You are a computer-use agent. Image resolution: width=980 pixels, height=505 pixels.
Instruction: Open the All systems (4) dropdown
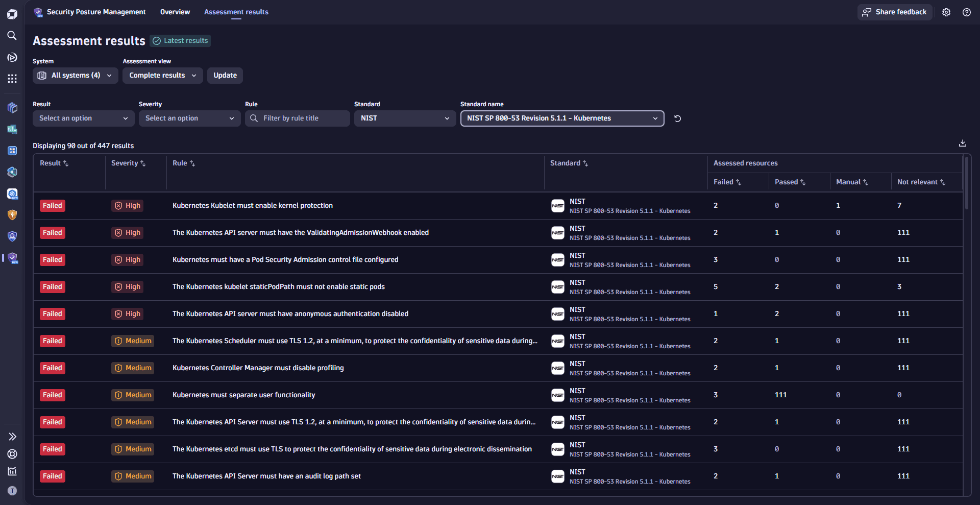click(x=75, y=76)
